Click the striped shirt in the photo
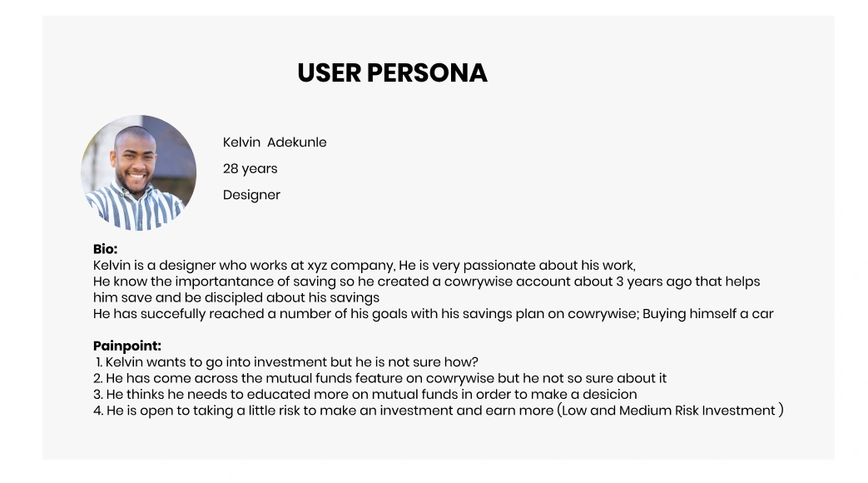Screen dimensions: 868x483 click(136, 207)
